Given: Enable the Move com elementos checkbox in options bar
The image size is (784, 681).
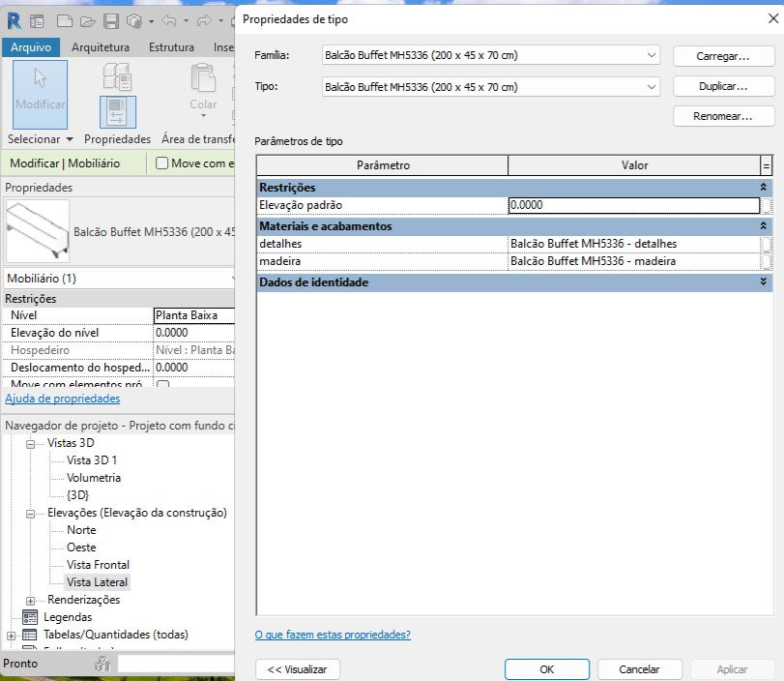Looking at the screenshot, I should pos(161,163).
